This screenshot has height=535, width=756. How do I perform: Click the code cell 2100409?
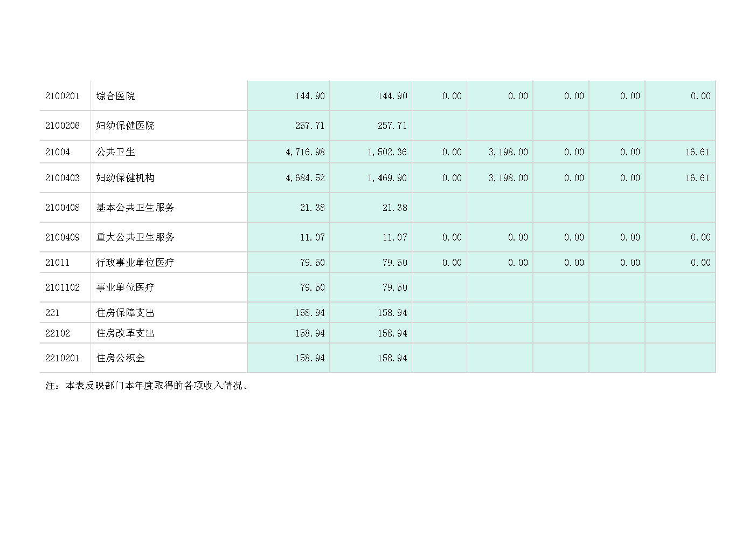click(63, 237)
